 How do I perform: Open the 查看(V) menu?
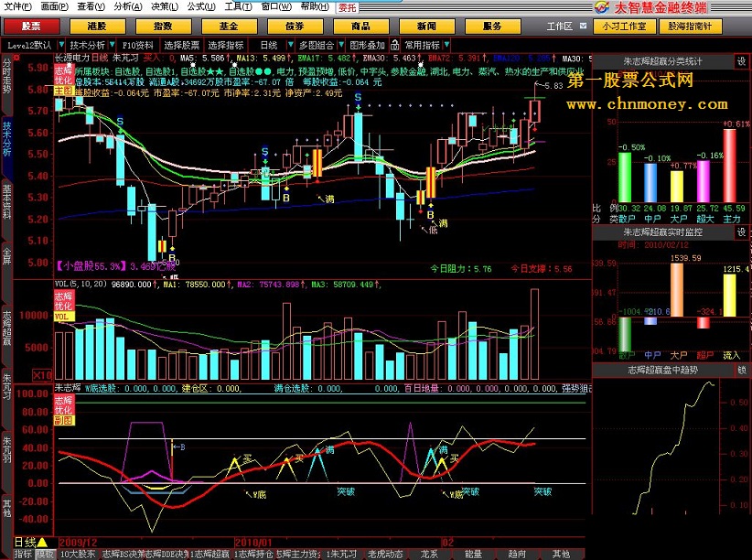click(91, 6)
